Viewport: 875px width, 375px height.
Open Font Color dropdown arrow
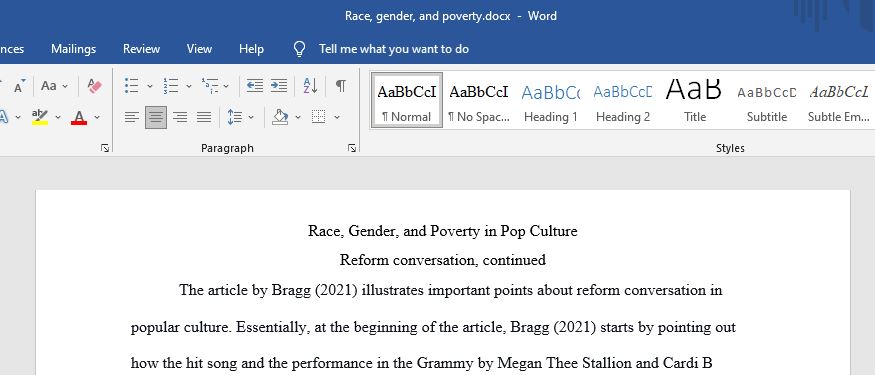point(97,117)
